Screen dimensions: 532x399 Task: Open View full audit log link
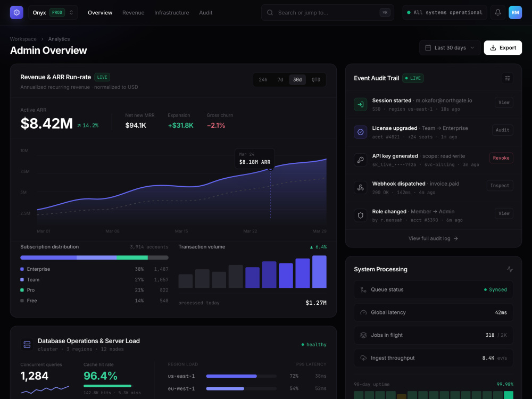(433, 238)
